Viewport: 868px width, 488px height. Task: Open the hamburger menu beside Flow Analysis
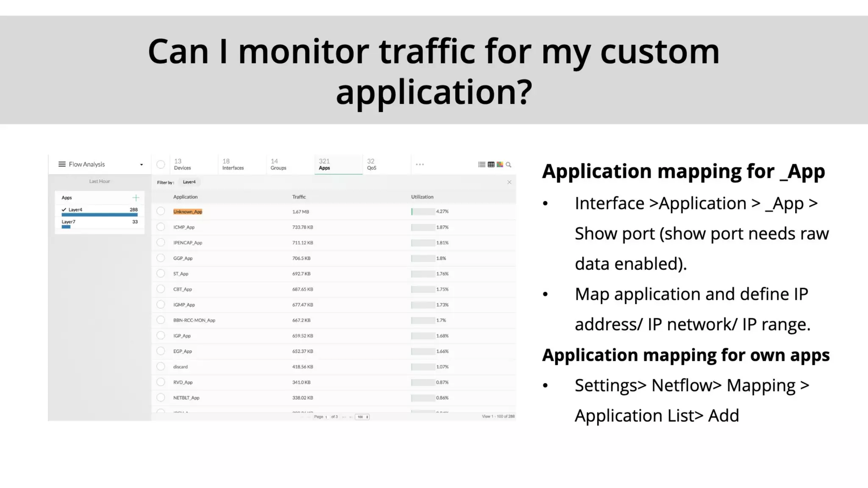point(62,164)
